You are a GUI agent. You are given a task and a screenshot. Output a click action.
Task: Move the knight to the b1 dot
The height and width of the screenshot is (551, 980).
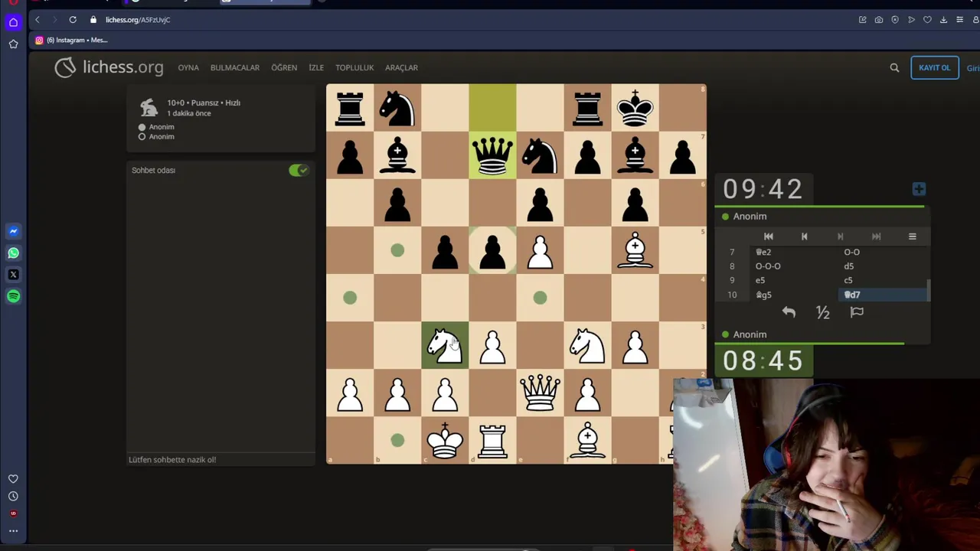397,440
